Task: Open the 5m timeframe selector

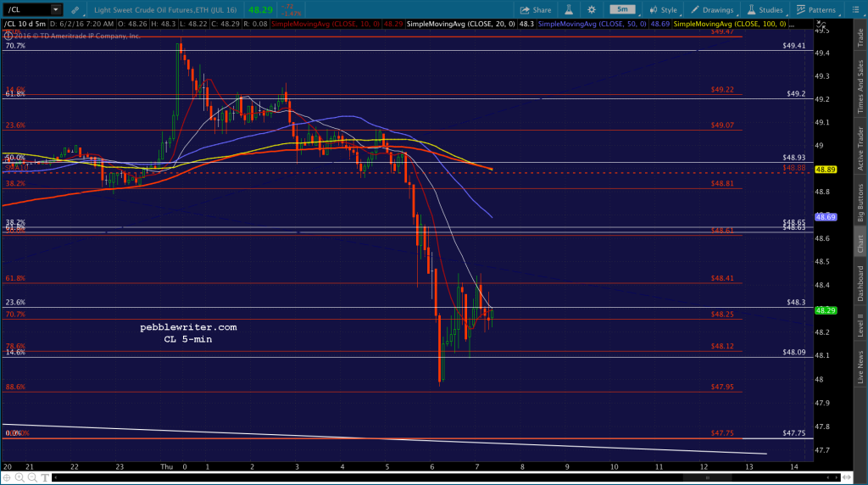Action: click(623, 9)
